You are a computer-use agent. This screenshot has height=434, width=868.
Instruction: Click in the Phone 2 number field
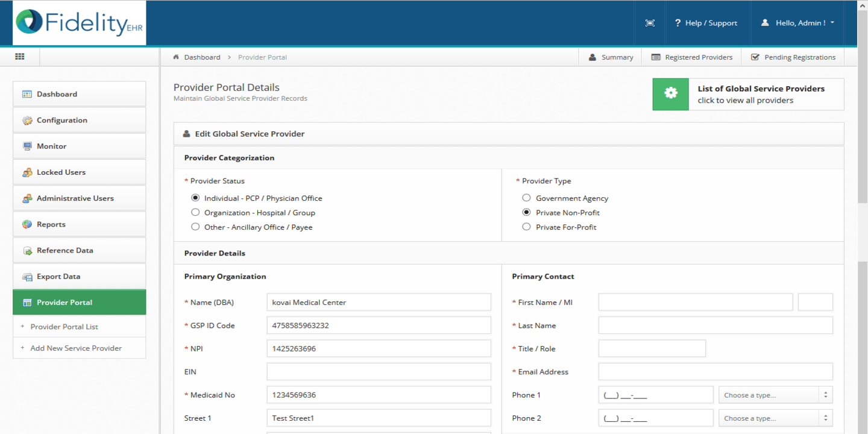coord(656,418)
